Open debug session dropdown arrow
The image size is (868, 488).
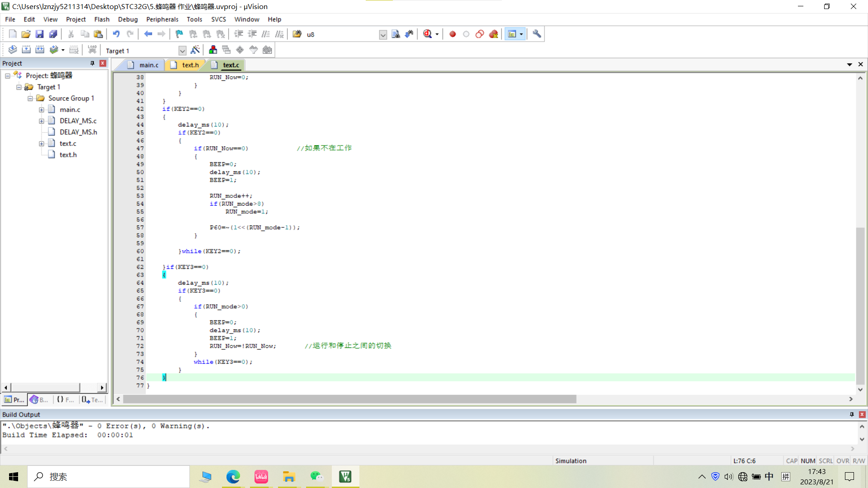tap(437, 34)
